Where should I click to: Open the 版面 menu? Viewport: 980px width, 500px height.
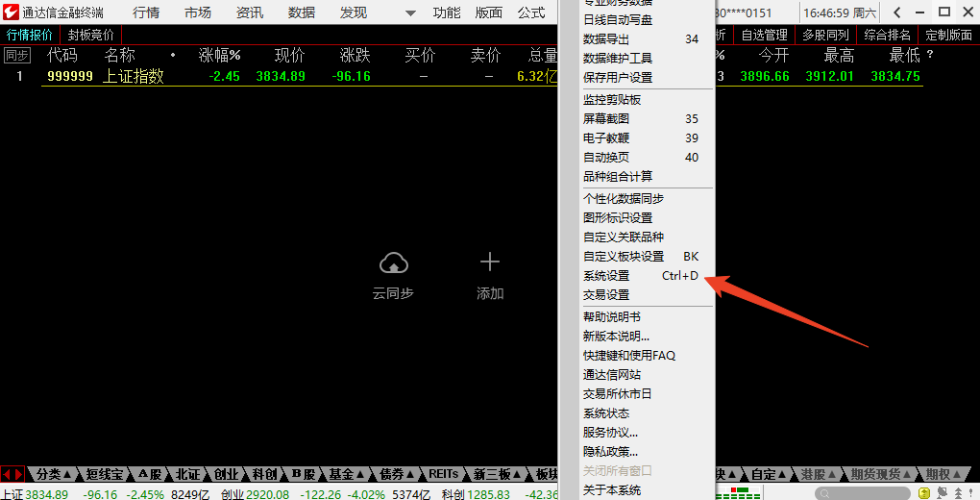coord(489,12)
